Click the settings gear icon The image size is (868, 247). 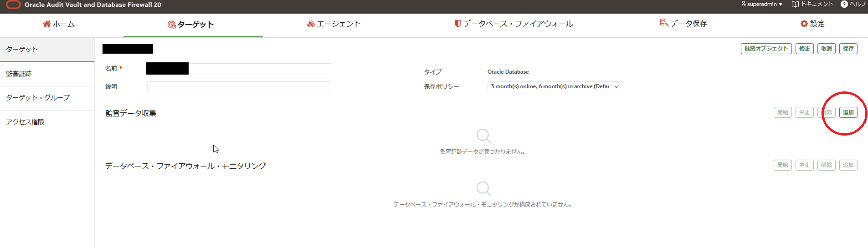pyautogui.click(x=804, y=24)
